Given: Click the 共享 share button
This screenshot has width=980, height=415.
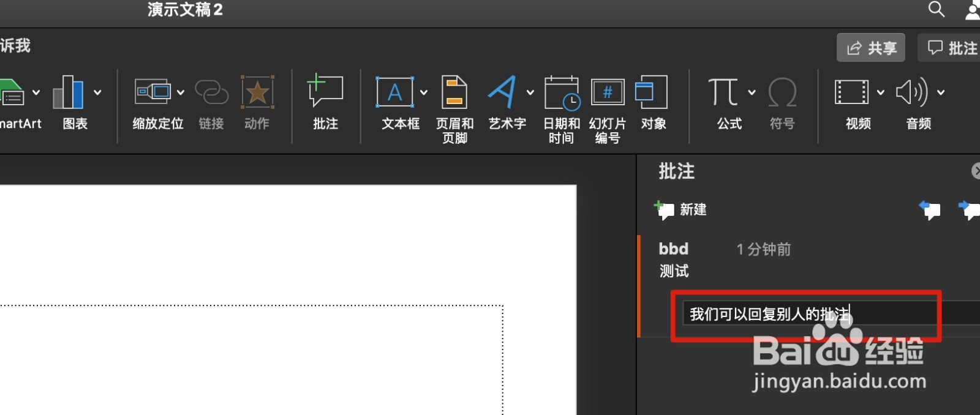Looking at the screenshot, I should click(871, 48).
